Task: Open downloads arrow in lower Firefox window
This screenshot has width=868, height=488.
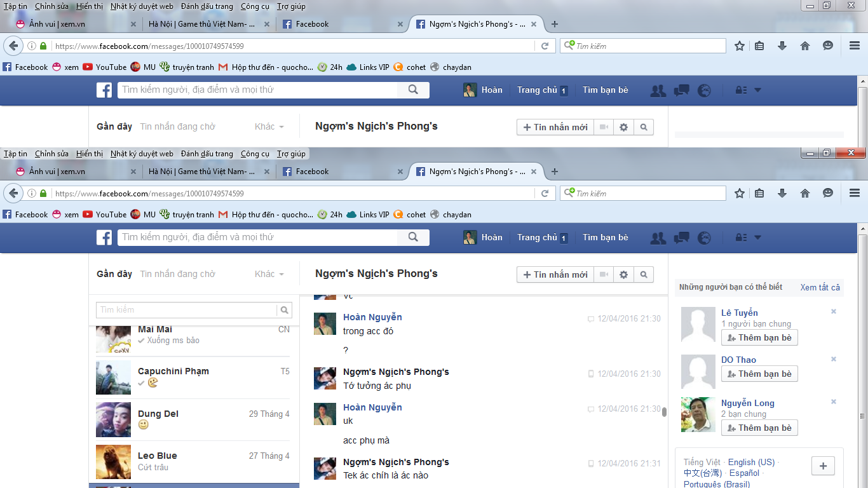Action: [782, 193]
